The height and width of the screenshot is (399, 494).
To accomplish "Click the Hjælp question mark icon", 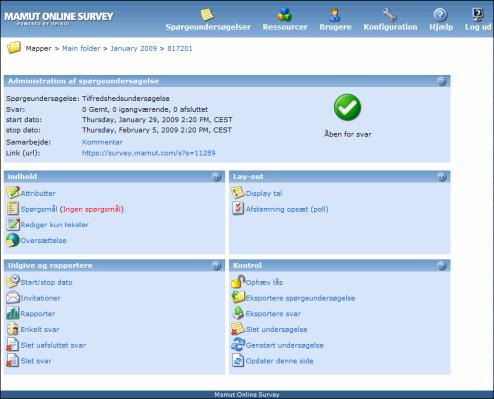I will (x=440, y=15).
